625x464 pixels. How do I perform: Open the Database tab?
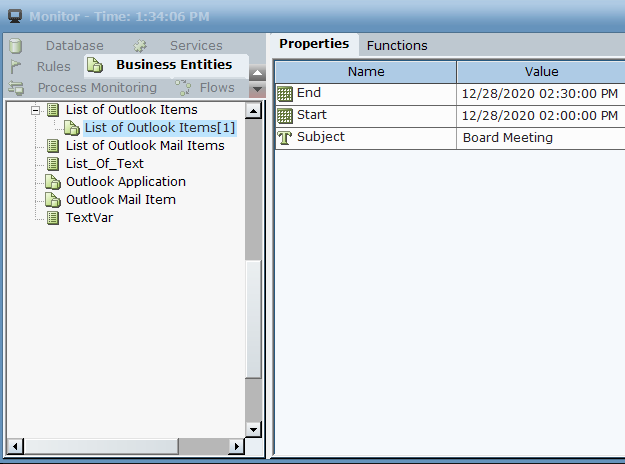74,45
